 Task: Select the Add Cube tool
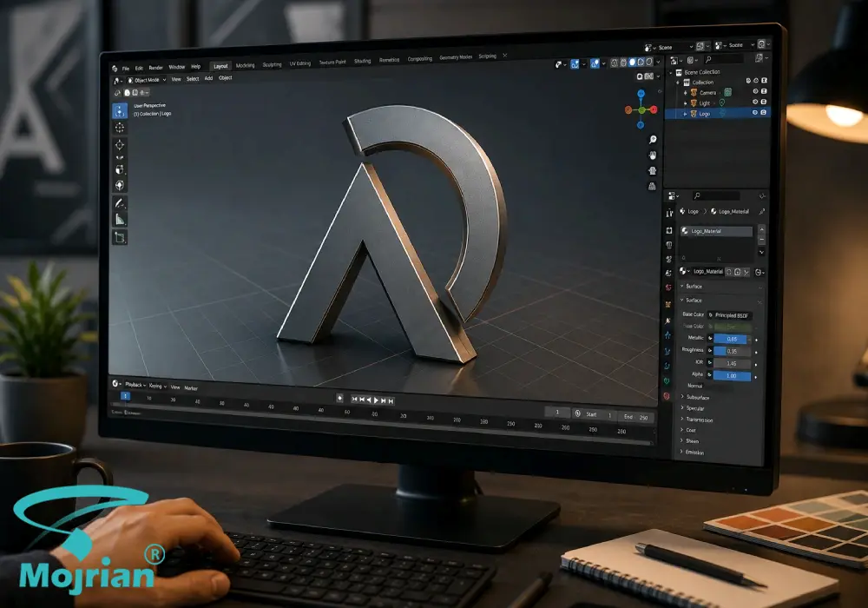point(120,237)
